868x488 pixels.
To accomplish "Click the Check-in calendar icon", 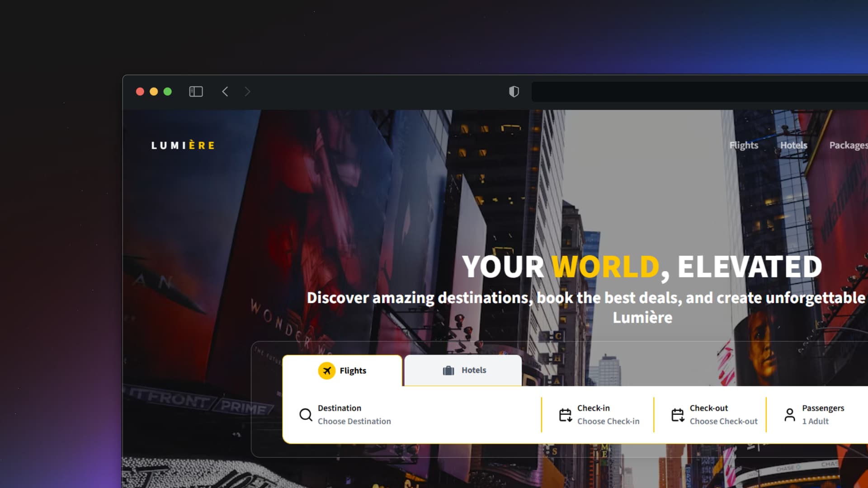I will tap(566, 415).
